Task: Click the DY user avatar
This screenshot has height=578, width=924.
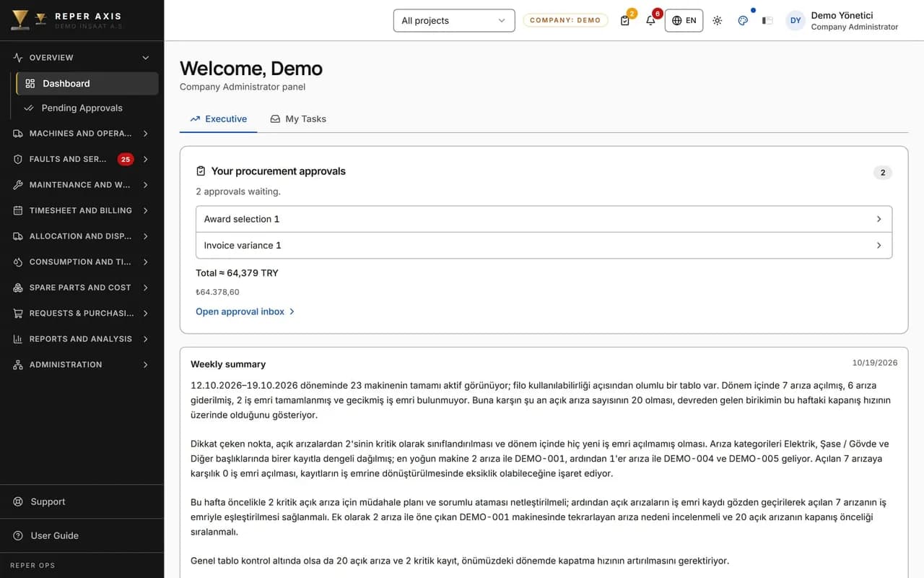Action: 796,20
